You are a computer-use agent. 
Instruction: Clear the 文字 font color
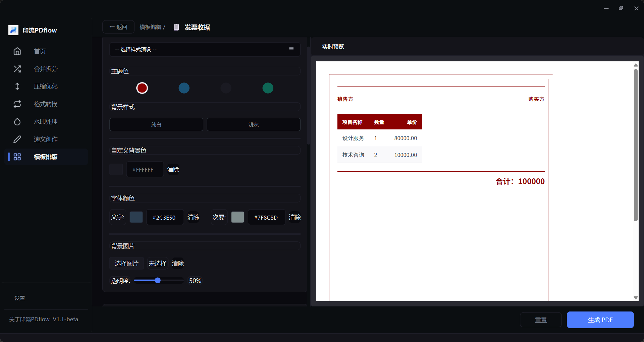[193, 217]
